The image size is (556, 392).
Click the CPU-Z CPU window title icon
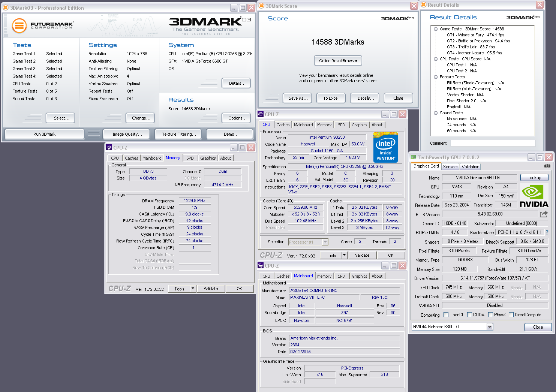261,114
